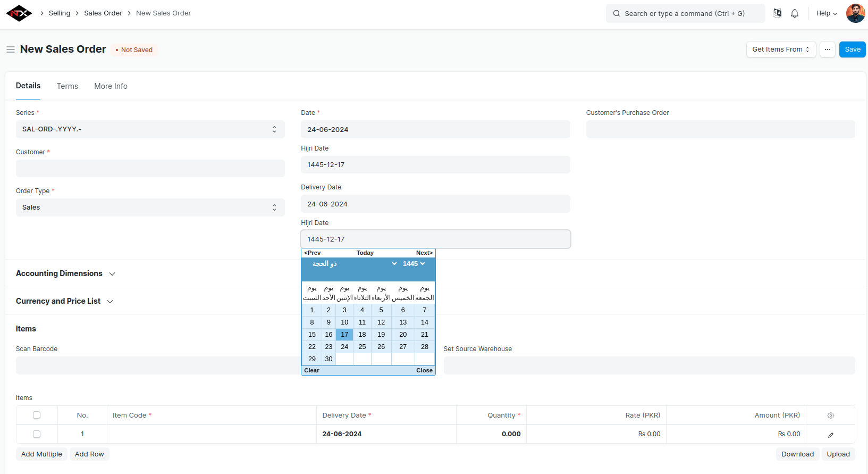868x474 pixels.
Task: Open the Get Items From dropdown
Action: pyautogui.click(x=781, y=49)
